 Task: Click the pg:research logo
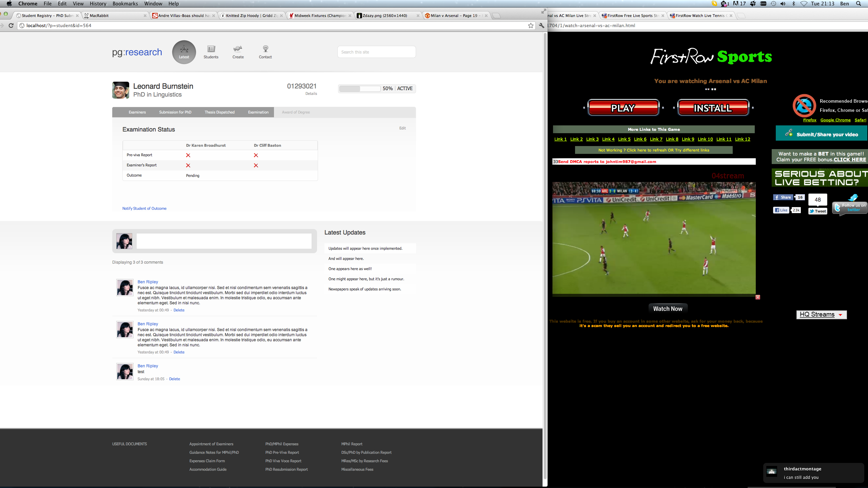(137, 52)
